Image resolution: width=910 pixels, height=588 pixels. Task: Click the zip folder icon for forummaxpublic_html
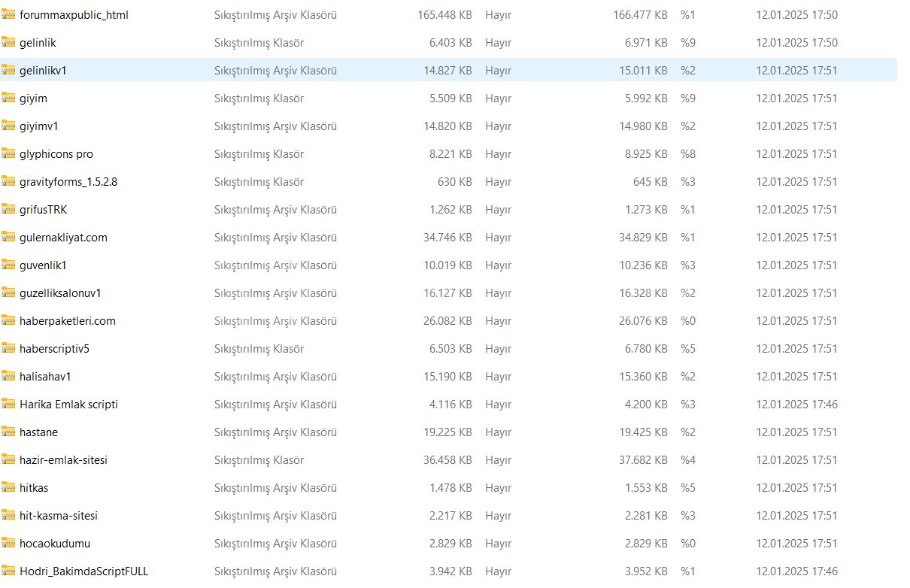pos(8,14)
